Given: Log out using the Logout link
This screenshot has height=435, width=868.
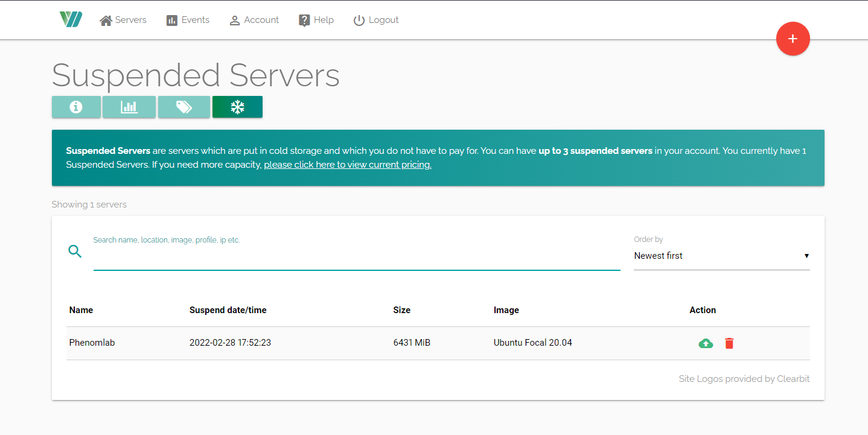Looking at the screenshot, I should (x=376, y=20).
